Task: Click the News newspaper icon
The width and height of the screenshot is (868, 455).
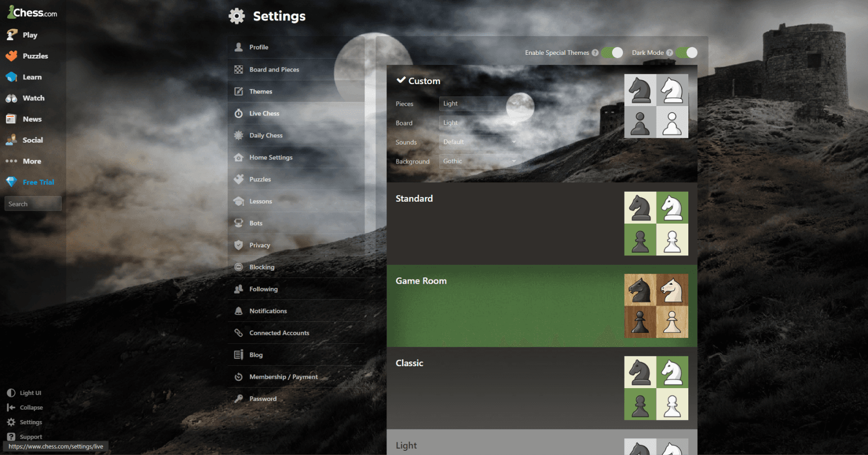Action: [x=11, y=119]
